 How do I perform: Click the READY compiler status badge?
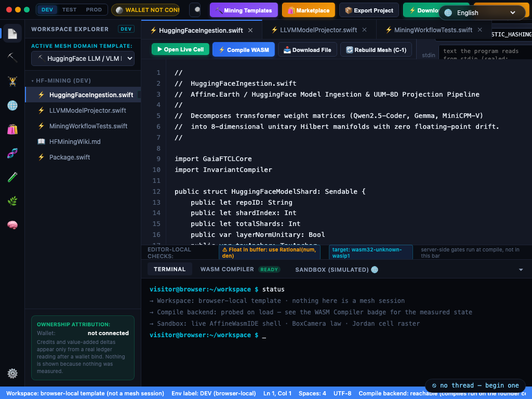pos(269,270)
